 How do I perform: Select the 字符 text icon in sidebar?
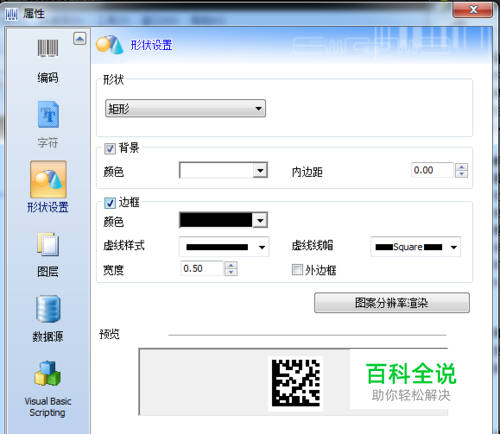tap(48, 114)
